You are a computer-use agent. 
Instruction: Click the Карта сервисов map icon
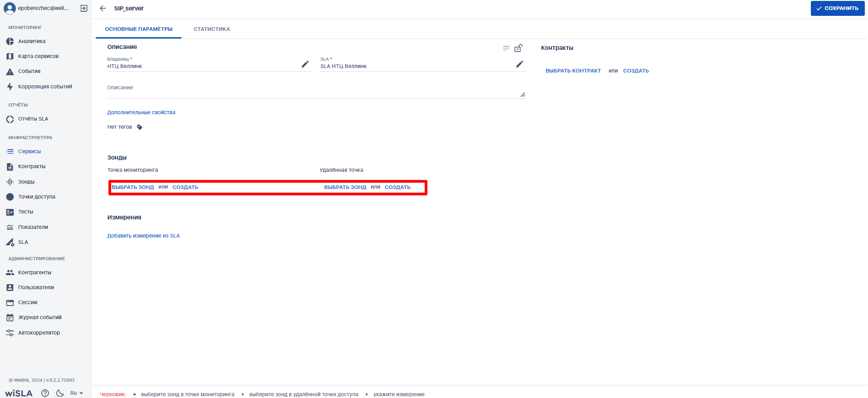(x=10, y=56)
